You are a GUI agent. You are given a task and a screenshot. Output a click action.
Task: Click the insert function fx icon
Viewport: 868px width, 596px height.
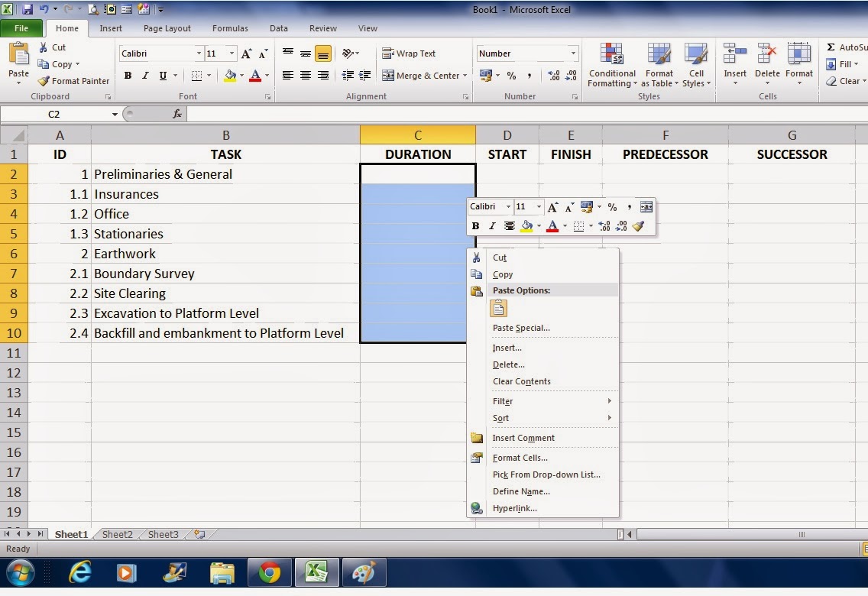click(177, 114)
